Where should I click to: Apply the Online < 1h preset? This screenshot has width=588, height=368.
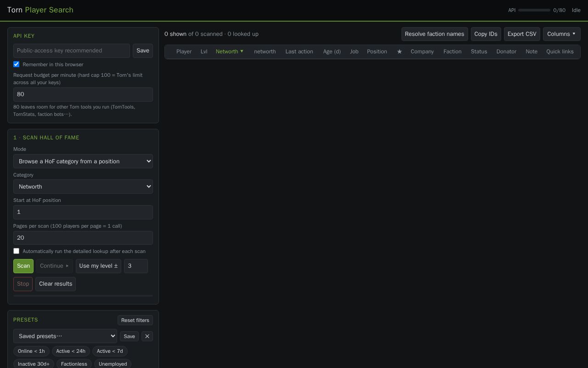pos(31,351)
